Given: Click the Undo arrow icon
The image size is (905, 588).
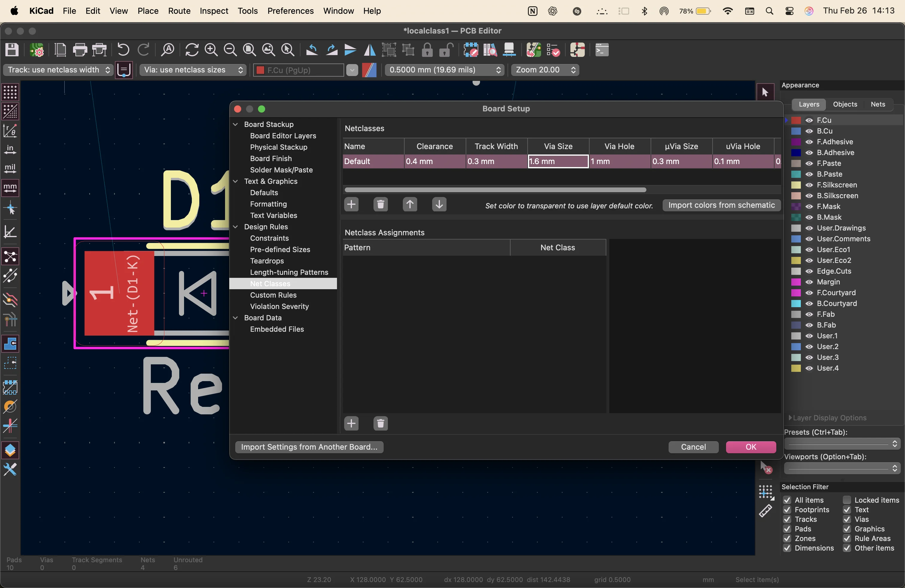Looking at the screenshot, I should 123,50.
